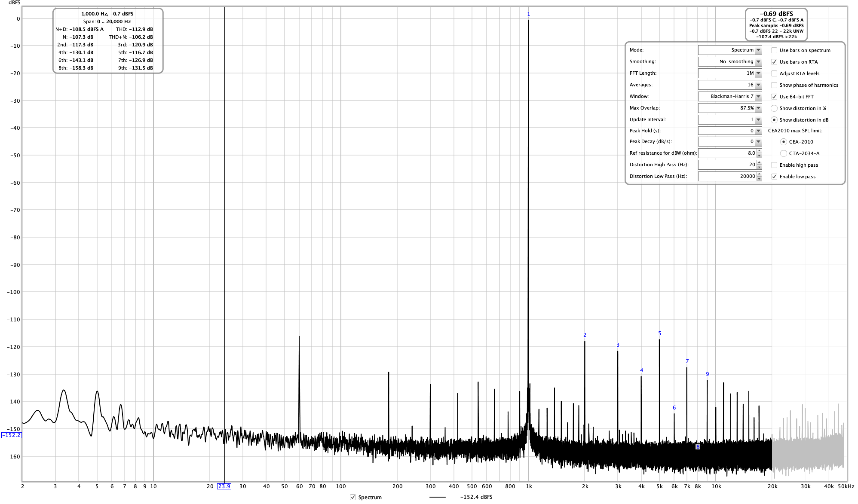Click the Distortion High Pass field
Viewport: 858px width, 504px height.
[x=727, y=165]
